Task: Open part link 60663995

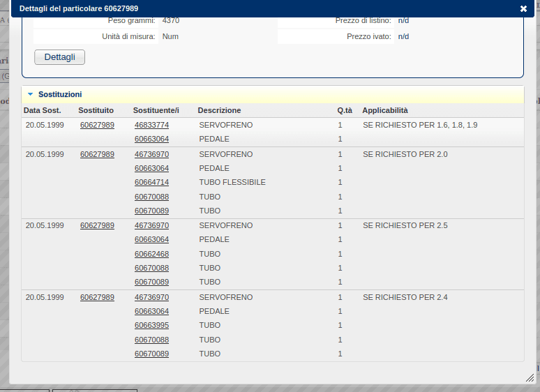Action: tap(151, 326)
